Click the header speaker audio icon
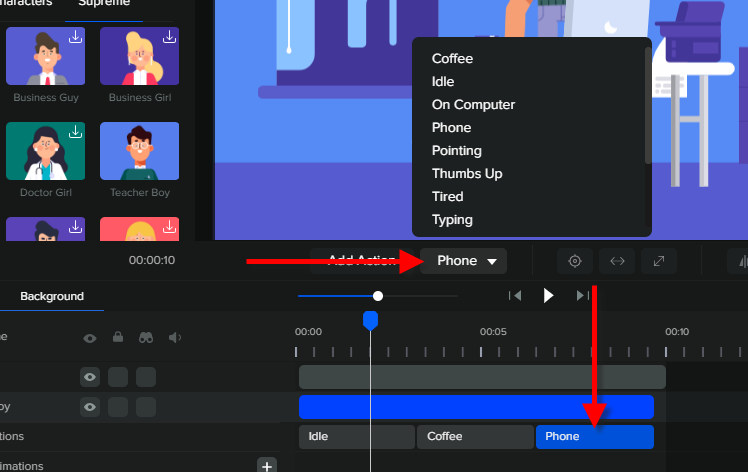 point(175,338)
